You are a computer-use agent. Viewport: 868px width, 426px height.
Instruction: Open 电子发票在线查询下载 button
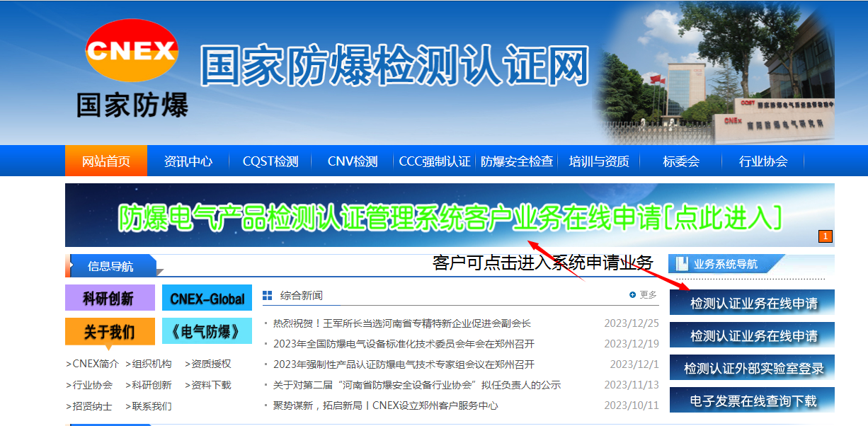click(x=752, y=401)
